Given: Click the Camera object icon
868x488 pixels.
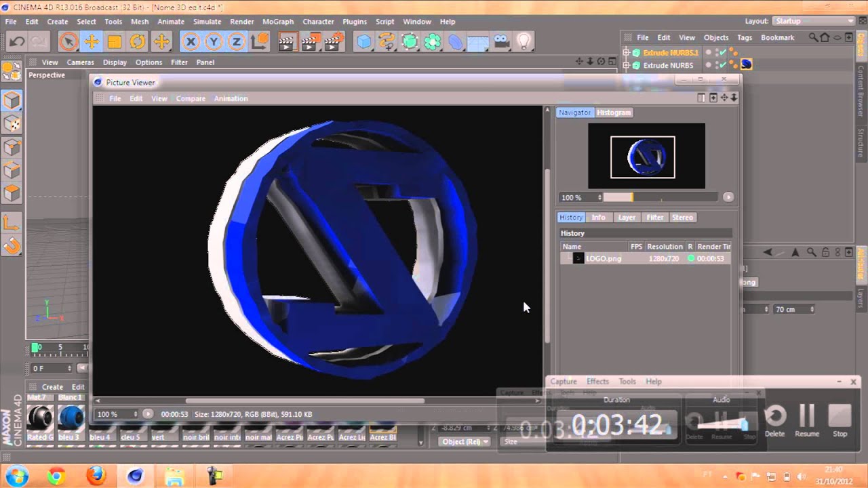Looking at the screenshot, I should (x=501, y=42).
